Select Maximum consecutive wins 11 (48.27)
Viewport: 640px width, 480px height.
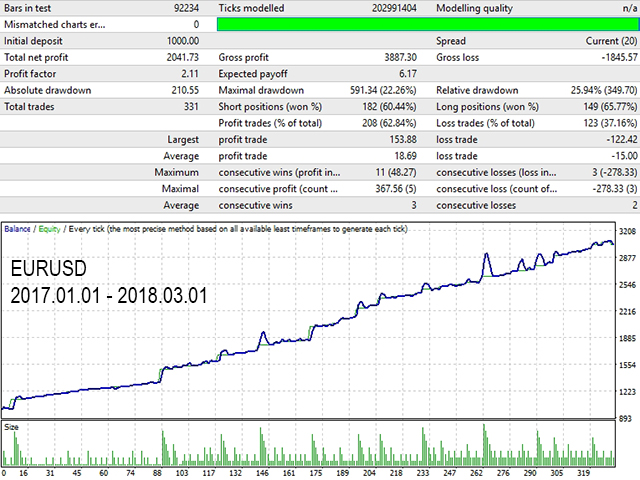click(x=396, y=172)
